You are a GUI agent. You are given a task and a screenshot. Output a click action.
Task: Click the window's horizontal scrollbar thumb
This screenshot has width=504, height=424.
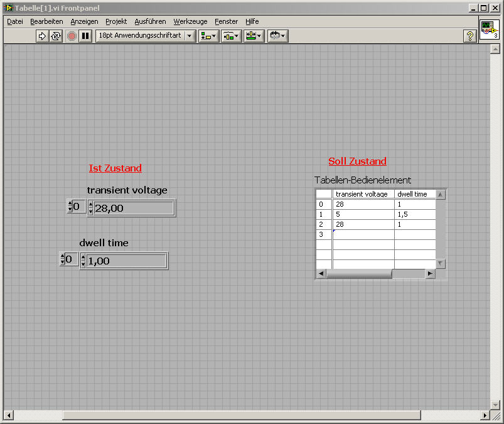242,415
